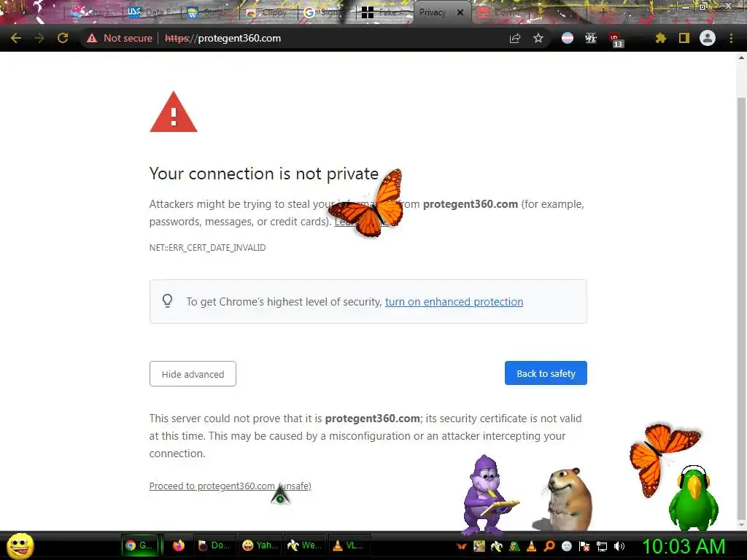The height and width of the screenshot is (560, 747).
Task: Open the profile avatar menu
Action: pos(708,38)
